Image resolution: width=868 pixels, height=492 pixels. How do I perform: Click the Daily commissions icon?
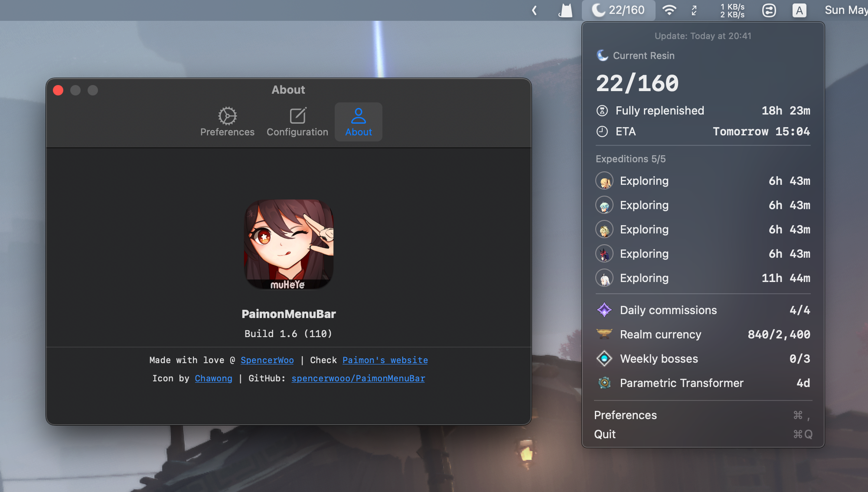click(x=604, y=310)
